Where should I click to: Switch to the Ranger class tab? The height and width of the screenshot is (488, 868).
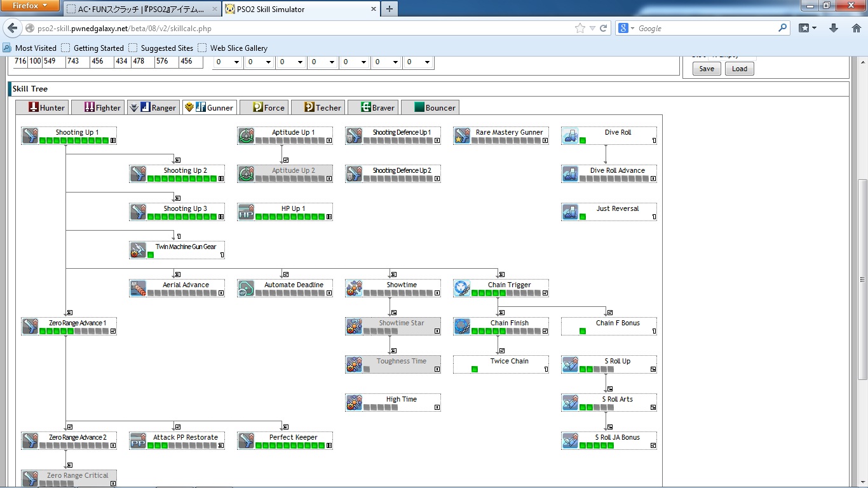(x=153, y=107)
